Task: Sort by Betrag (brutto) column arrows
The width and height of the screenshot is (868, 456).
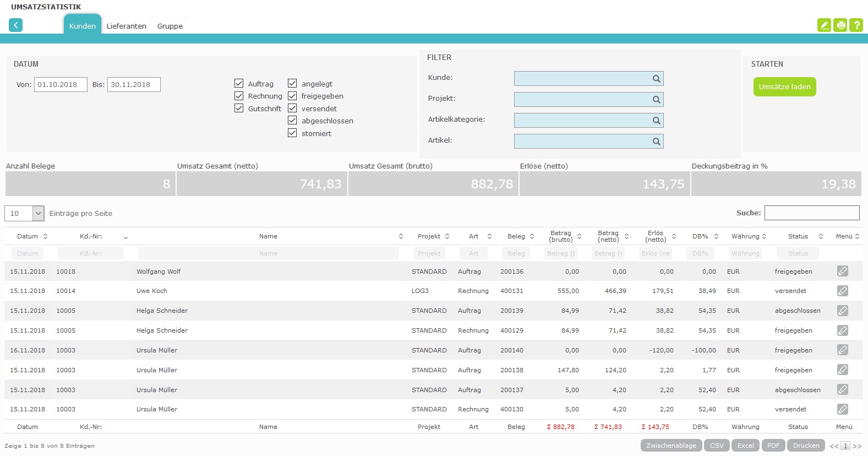Action: point(579,236)
